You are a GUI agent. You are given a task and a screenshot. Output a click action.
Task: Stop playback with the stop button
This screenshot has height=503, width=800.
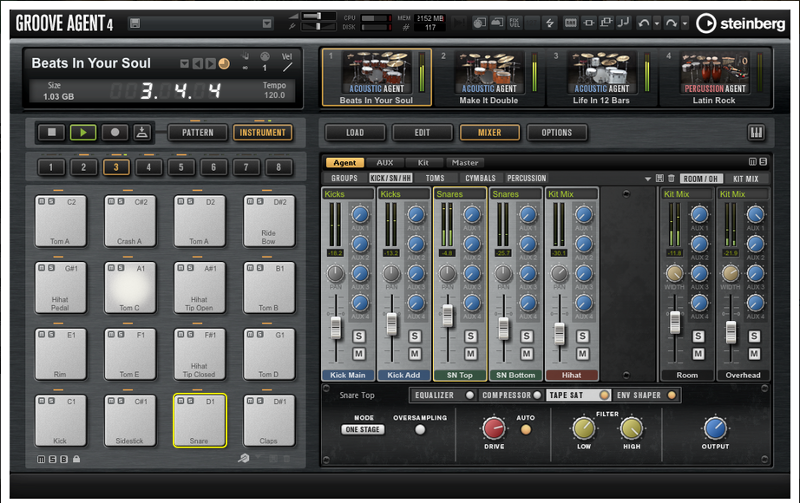click(x=52, y=133)
